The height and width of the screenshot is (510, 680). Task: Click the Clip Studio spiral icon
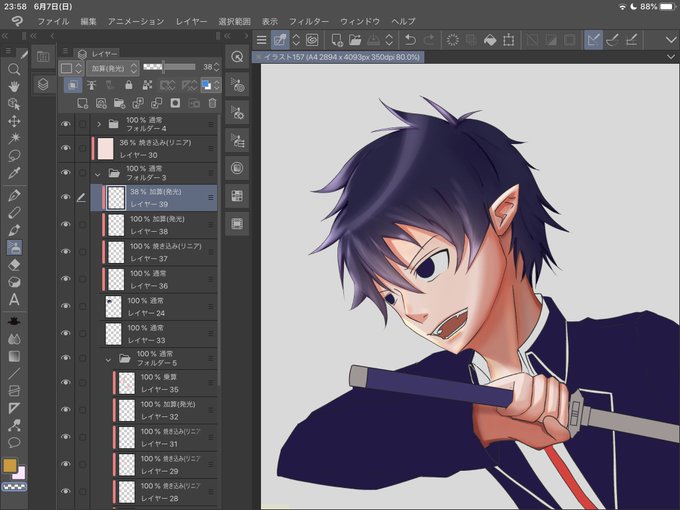[312, 40]
